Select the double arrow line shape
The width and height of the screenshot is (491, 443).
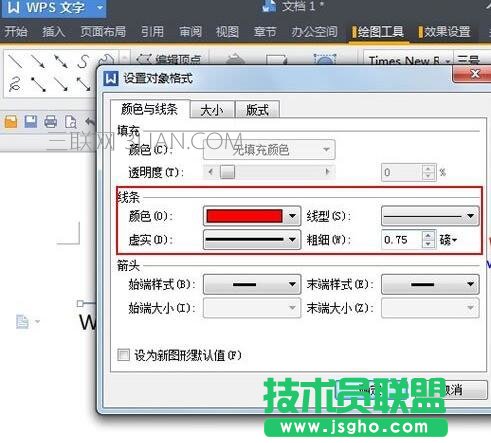[61, 62]
